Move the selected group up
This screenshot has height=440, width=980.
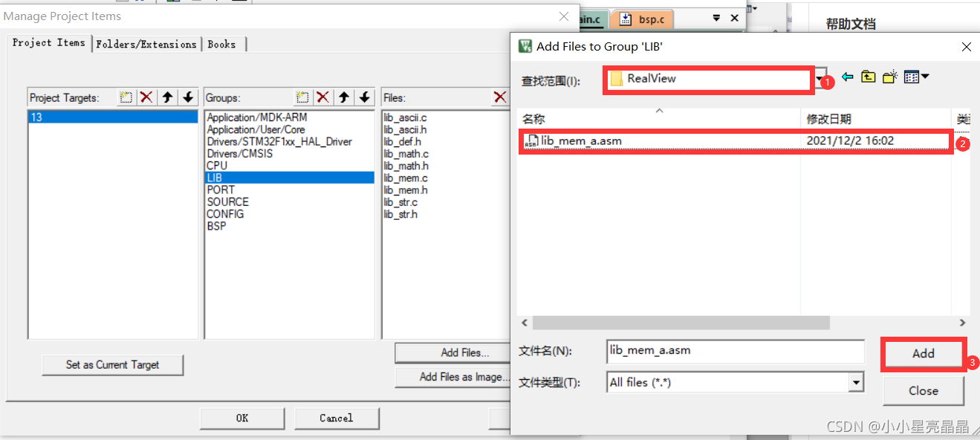[x=344, y=97]
